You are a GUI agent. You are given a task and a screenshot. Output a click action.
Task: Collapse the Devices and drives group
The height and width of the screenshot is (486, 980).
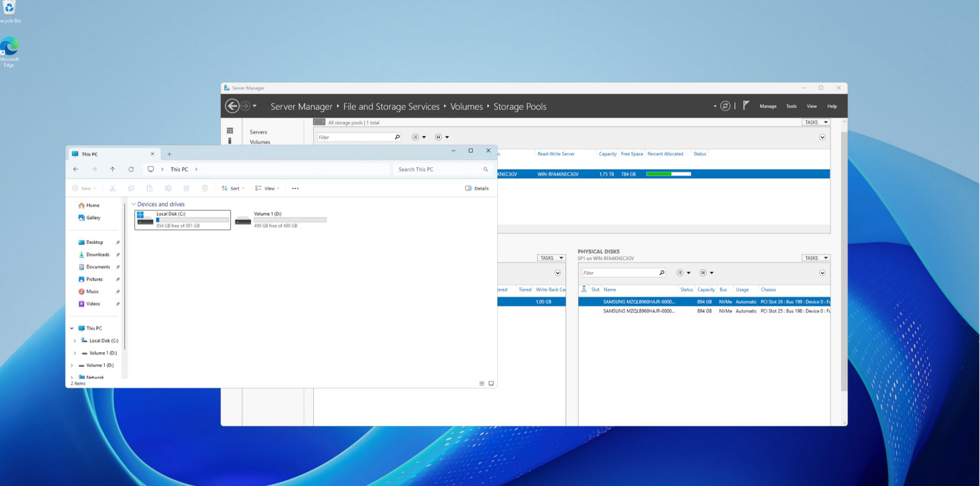click(133, 204)
